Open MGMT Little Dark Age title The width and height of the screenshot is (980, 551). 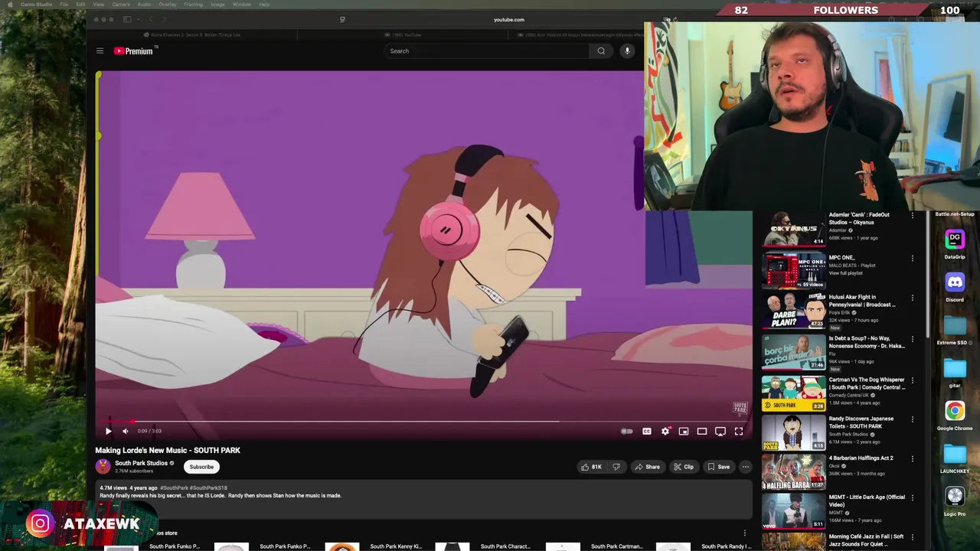(867, 500)
